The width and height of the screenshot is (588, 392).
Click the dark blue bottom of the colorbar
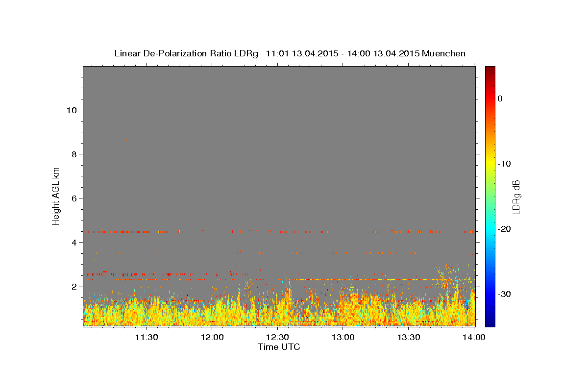490,322
